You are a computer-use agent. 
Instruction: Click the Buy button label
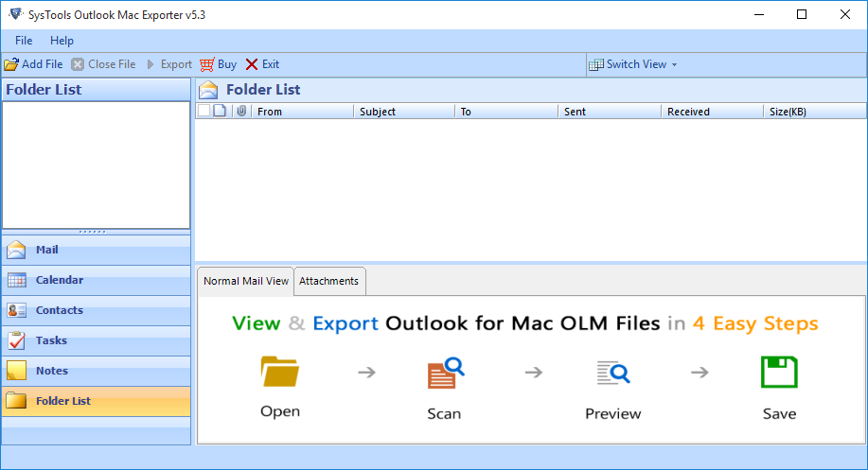coord(227,64)
